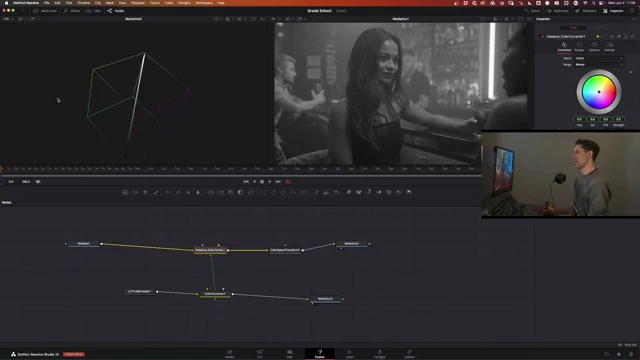Screen dimensions: 640x360
Task: Toggle the Instance_ColorCorrector1 enable dot
Action: [x=542, y=36]
